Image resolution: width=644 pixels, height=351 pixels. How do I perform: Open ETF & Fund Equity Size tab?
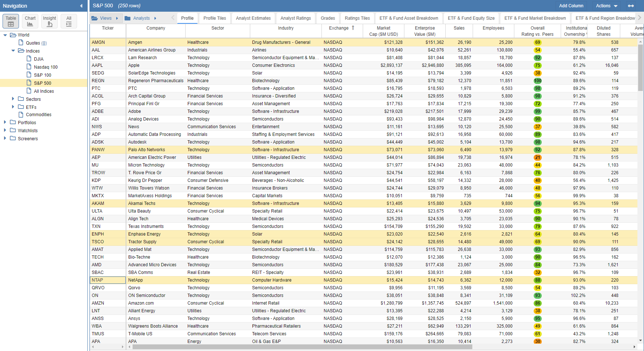(x=471, y=18)
